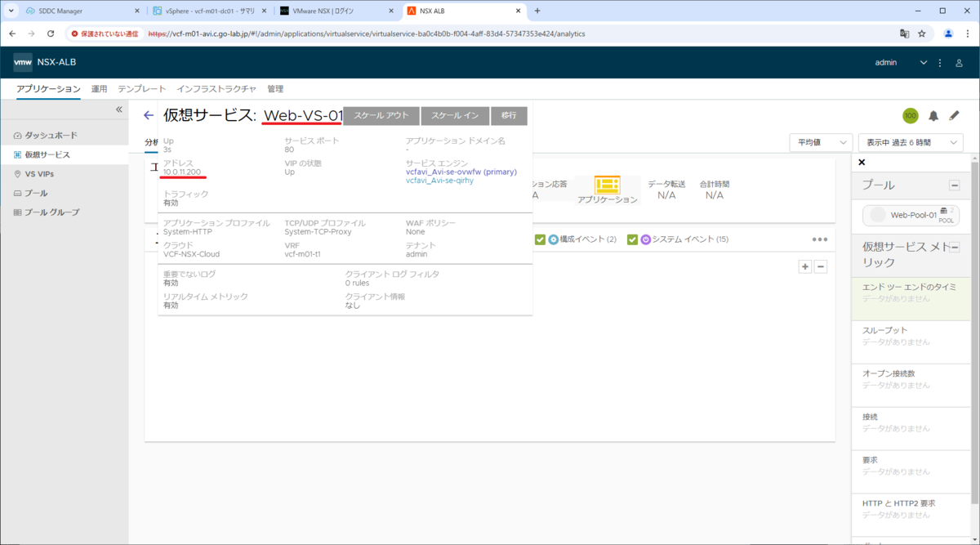Click the browser back arrow

pos(12,34)
